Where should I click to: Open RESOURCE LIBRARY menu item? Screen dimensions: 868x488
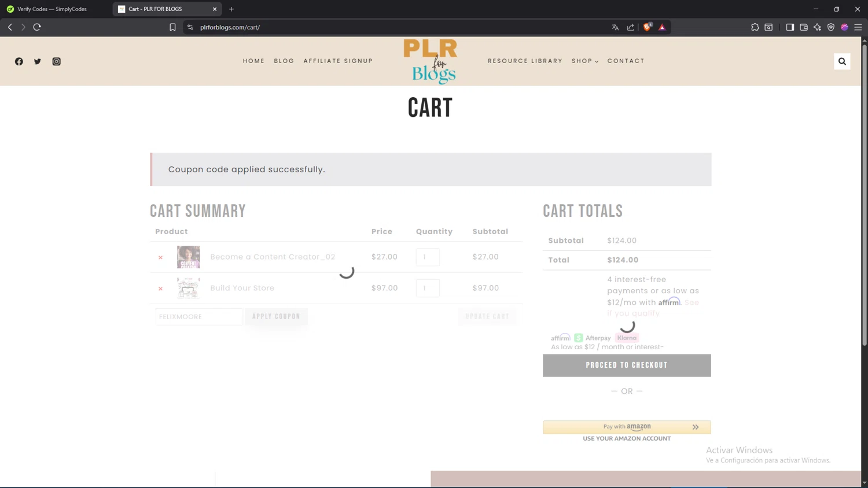(x=525, y=61)
